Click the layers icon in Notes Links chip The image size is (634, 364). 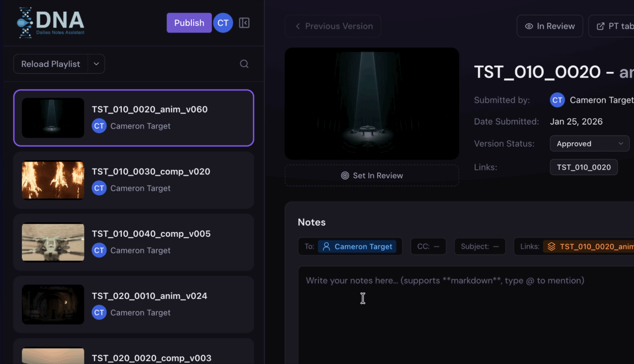[x=551, y=247]
